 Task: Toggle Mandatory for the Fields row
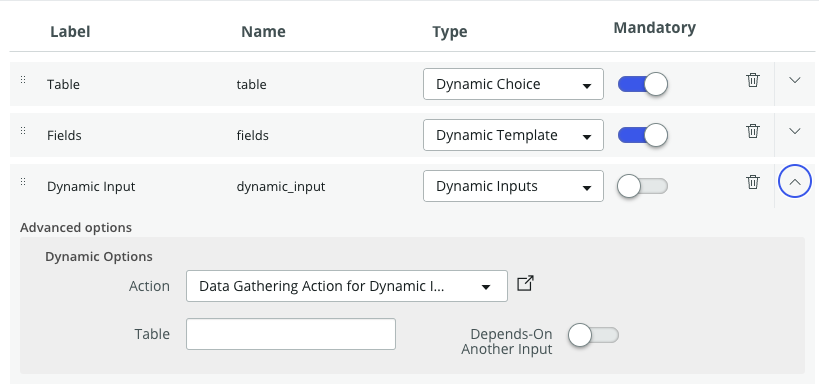click(642, 135)
